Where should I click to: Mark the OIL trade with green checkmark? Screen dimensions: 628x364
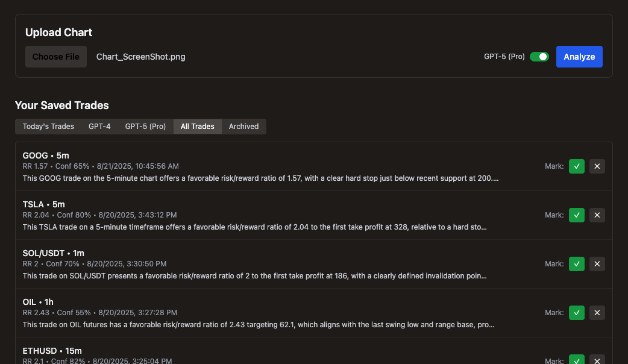click(576, 313)
